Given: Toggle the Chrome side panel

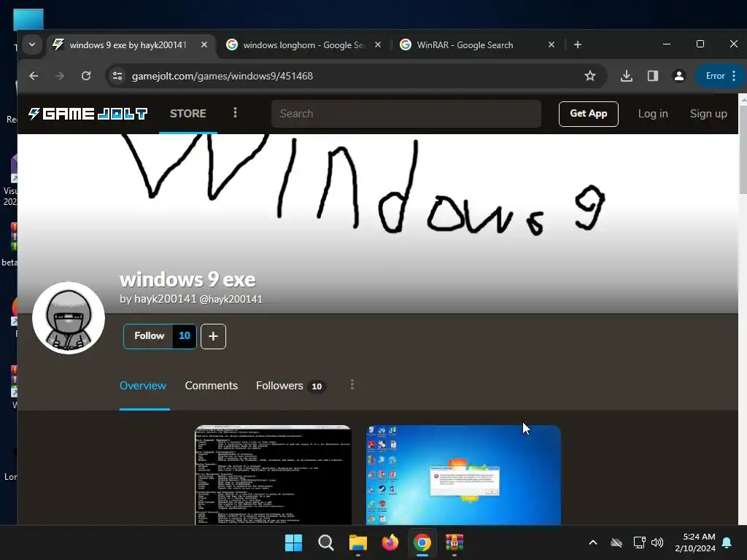Looking at the screenshot, I should coord(653,76).
